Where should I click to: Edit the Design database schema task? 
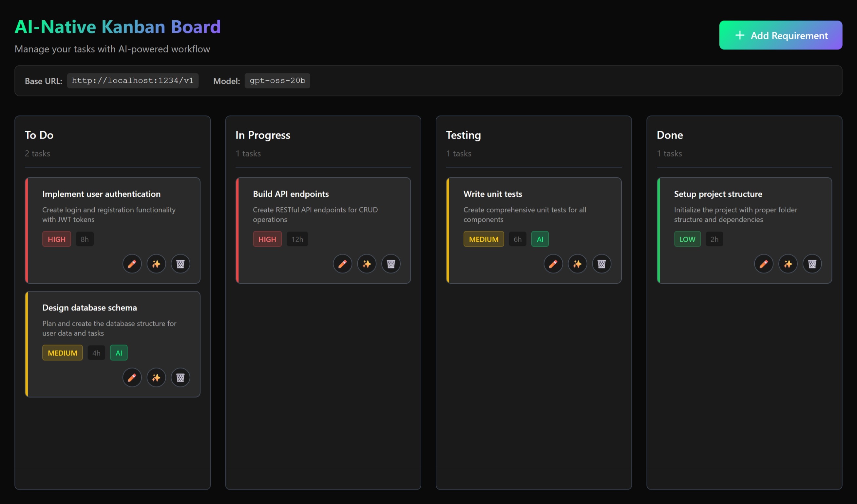pos(132,377)
